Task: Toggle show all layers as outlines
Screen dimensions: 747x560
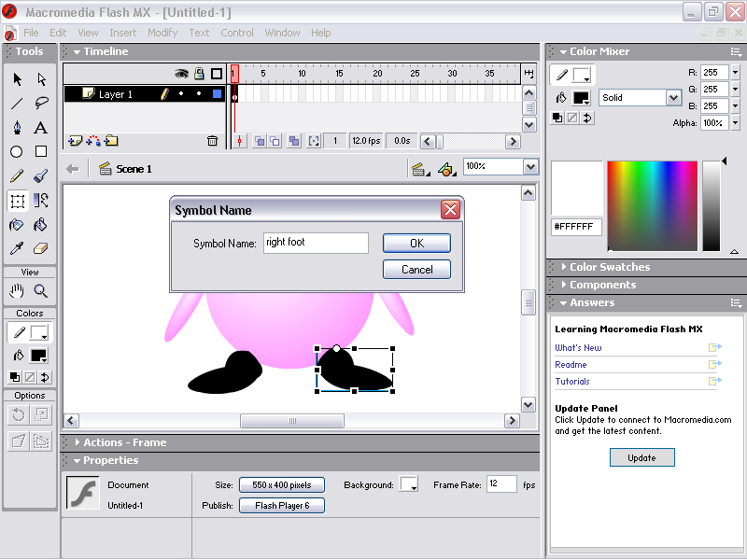Action: 217,74
